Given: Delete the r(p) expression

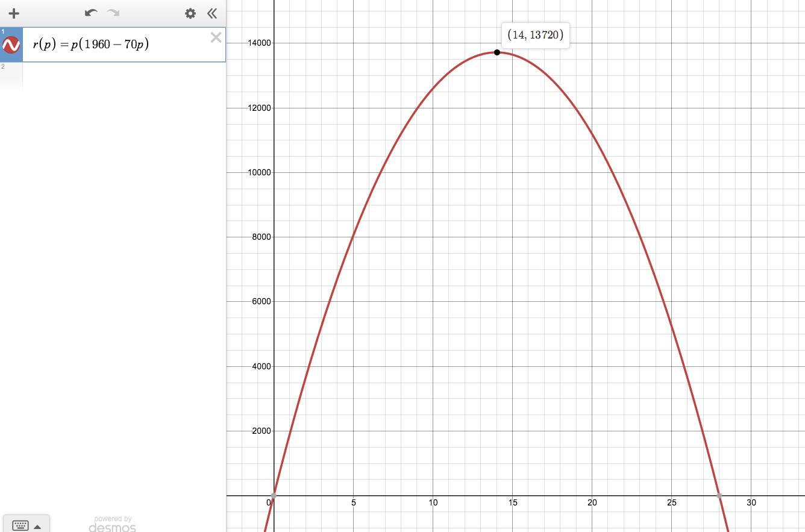Looking at the screenshot, I should 216,38.
